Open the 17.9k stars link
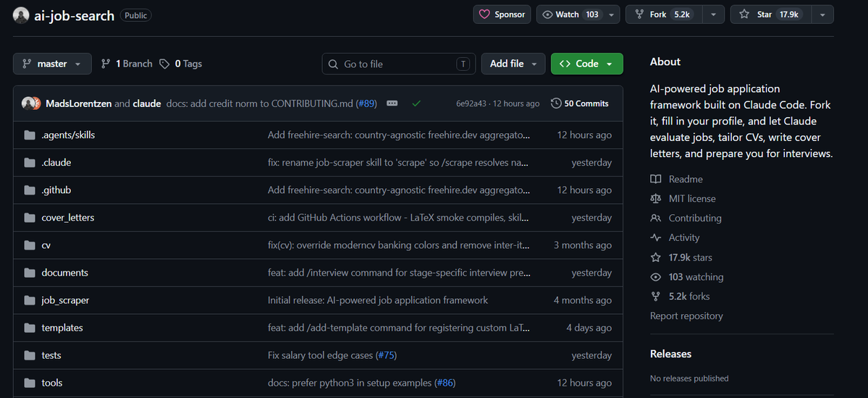868x398 pixels. [681, 258]
